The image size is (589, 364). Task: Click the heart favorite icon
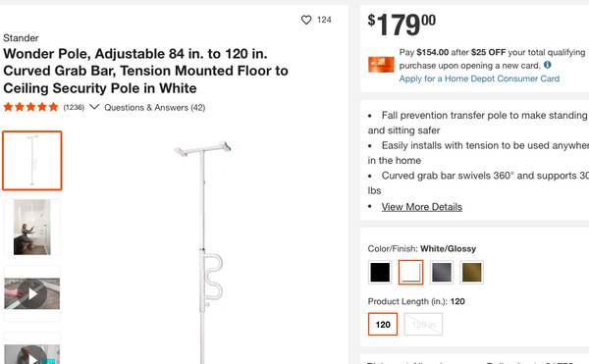pyautogui.click(x=306, y=20)
